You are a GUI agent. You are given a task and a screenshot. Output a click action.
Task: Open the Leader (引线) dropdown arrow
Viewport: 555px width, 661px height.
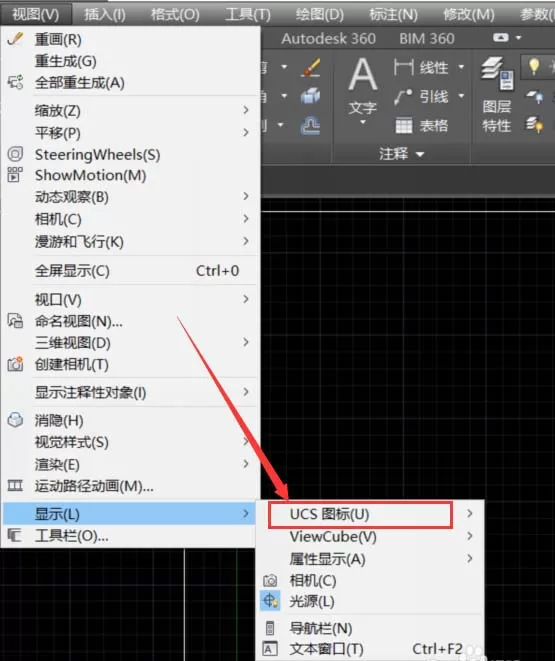click(x=461, y=96)
